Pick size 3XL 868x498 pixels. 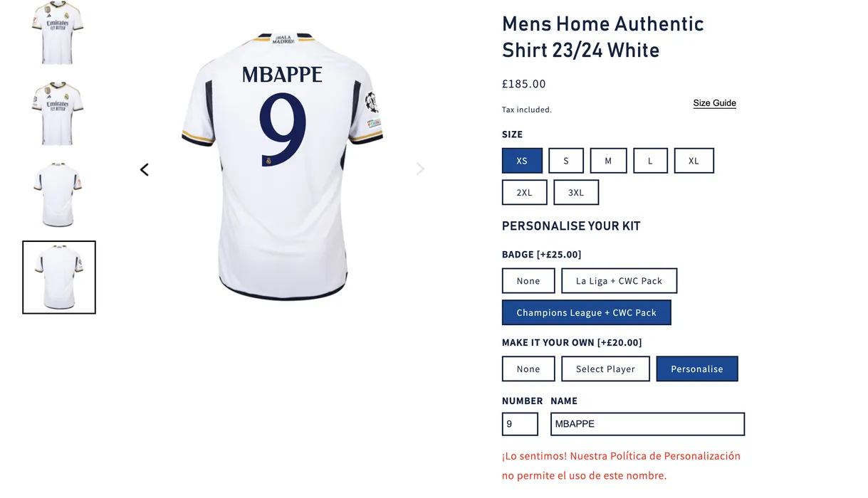[x=576, y=192]
